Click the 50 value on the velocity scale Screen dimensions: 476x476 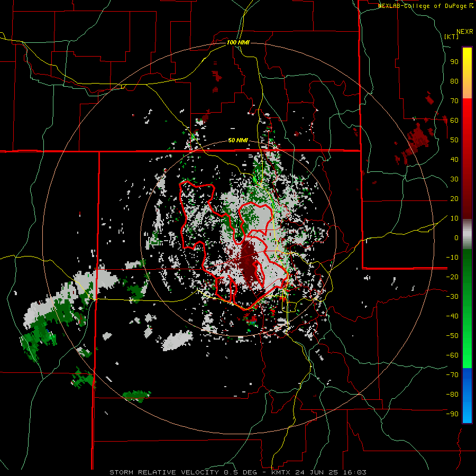click(454, 140)
